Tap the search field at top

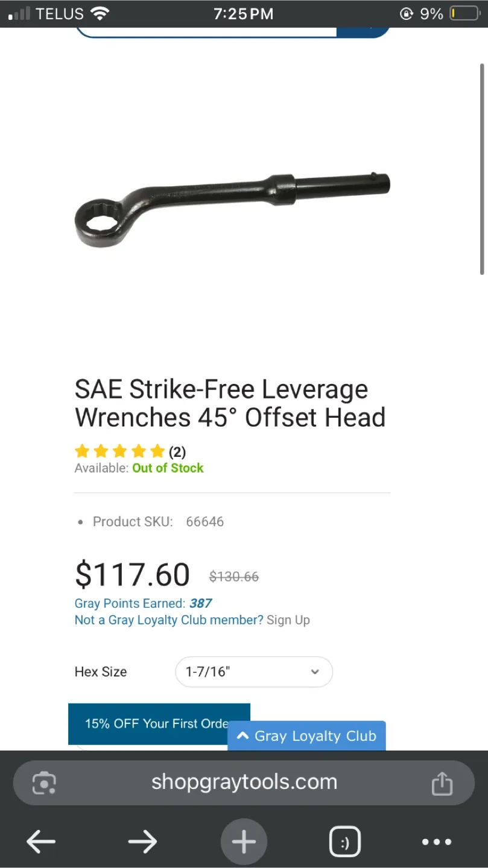[205, 31]
